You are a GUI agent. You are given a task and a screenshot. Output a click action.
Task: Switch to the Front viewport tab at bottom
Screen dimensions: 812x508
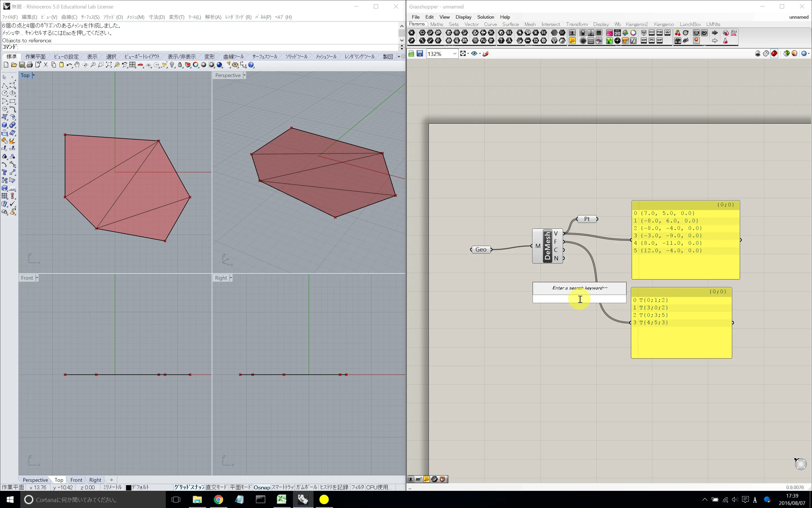(76, 480)
